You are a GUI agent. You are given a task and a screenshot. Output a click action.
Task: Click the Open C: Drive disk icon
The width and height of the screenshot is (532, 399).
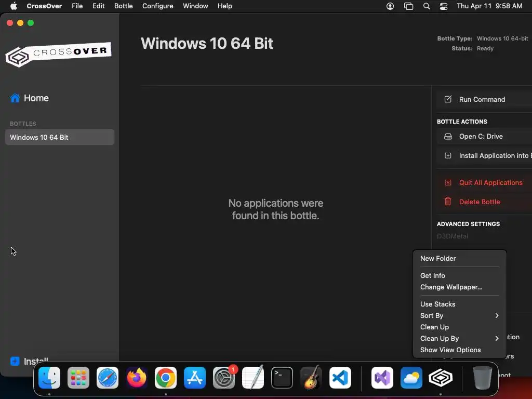click(x=448, y=137)
